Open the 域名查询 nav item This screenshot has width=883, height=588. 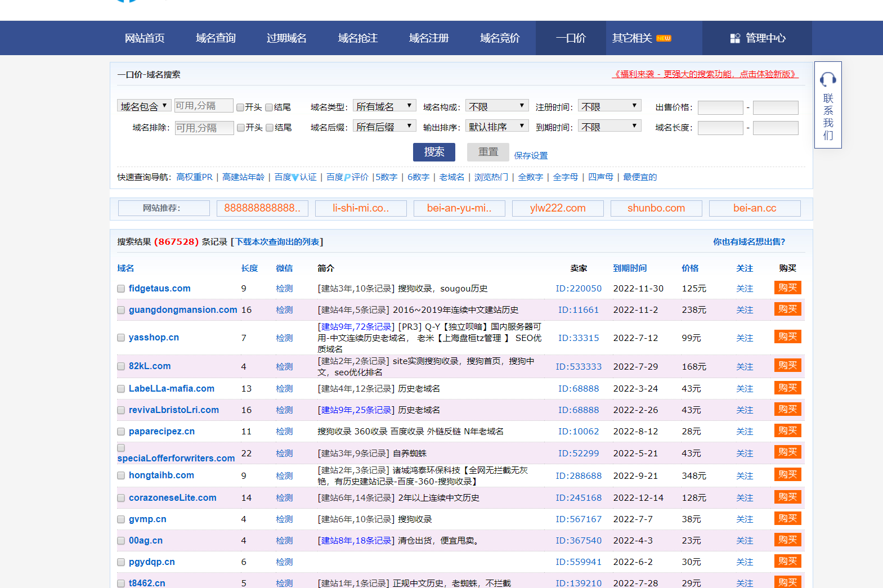click(216, 38)
